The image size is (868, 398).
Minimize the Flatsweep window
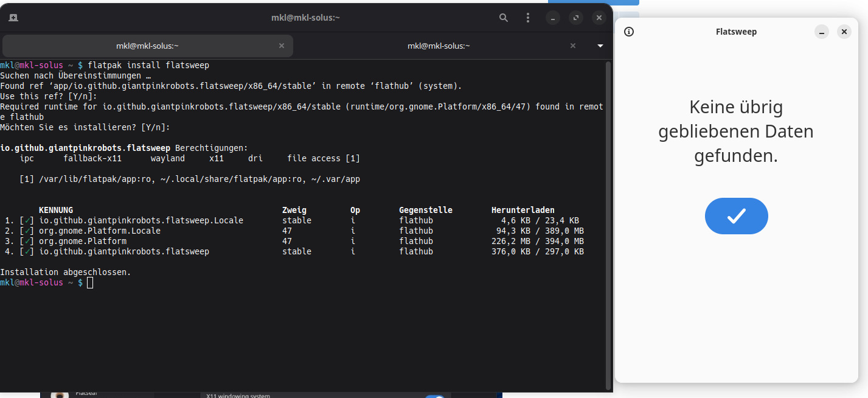[822, 32]
